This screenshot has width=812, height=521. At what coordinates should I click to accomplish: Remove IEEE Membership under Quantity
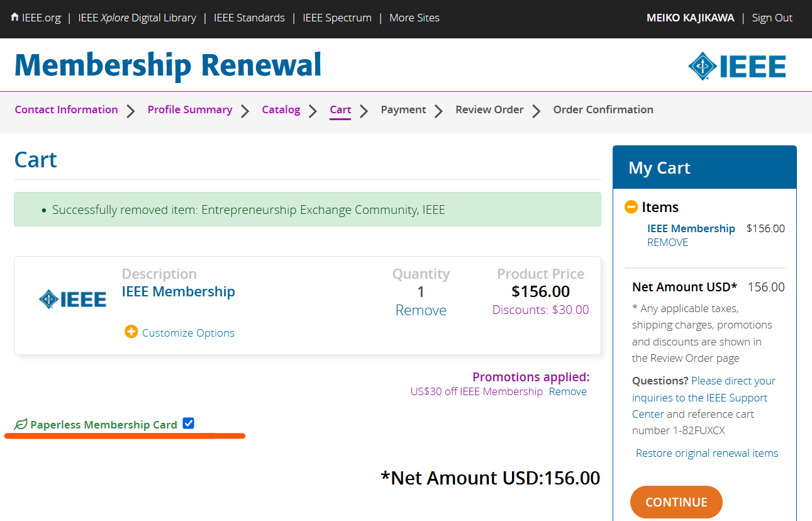tap(421, 310)
